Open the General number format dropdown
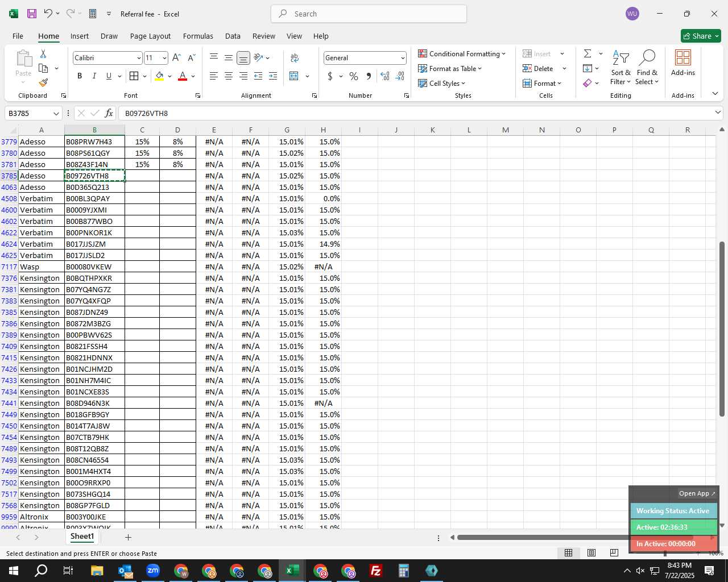The image size is (728, 582). pos(403,58)
